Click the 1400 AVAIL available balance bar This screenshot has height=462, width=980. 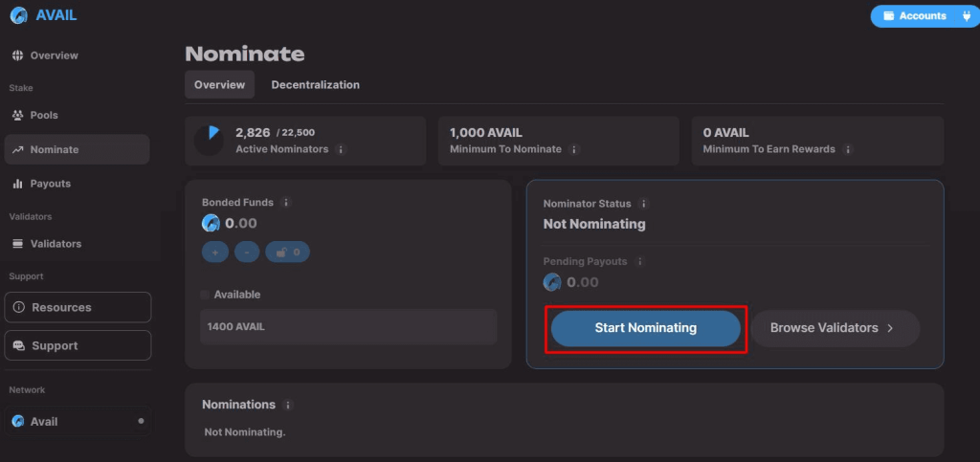(348, 326)
